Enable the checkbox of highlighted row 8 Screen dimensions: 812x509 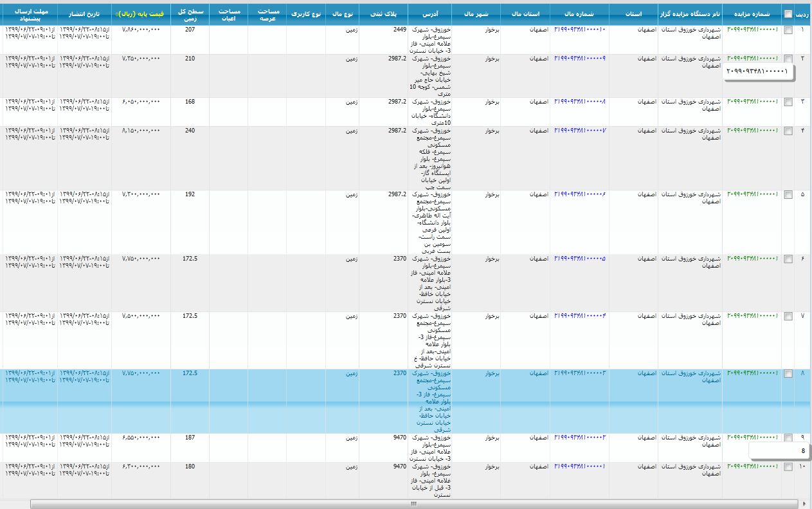click(x=788, y=373)
